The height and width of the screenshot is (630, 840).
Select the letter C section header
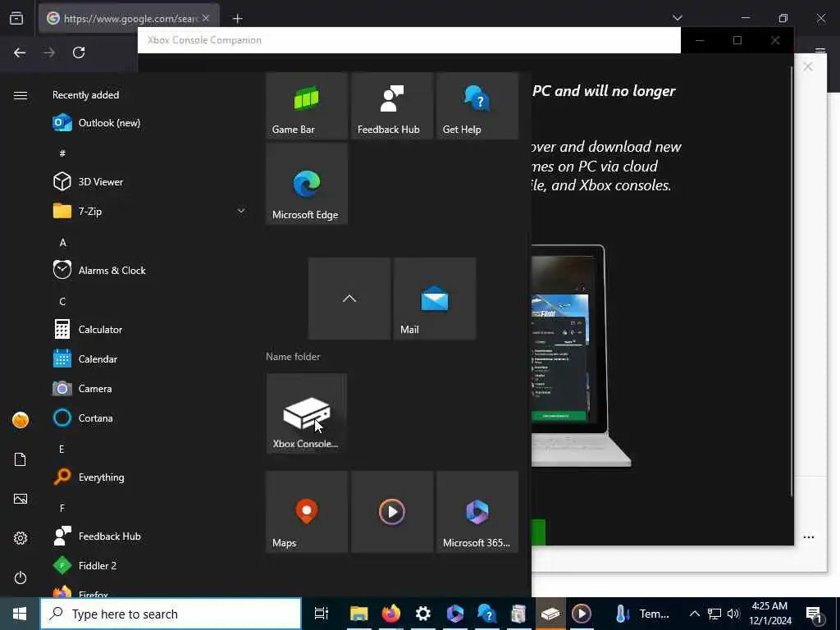(62, 302)
